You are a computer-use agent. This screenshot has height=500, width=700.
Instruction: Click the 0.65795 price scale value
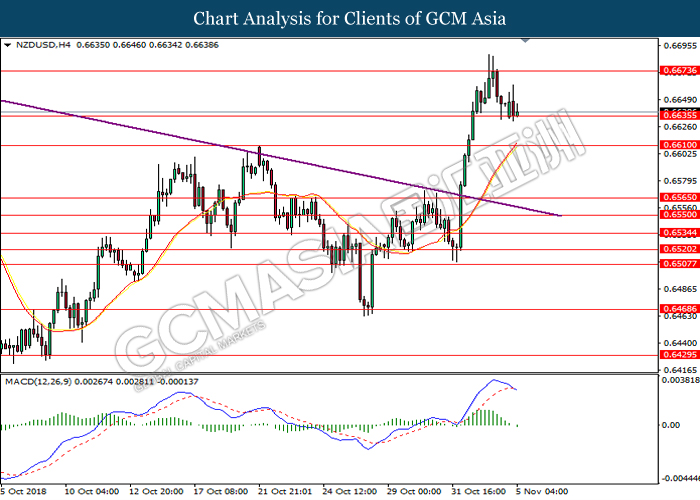point(680,181)
